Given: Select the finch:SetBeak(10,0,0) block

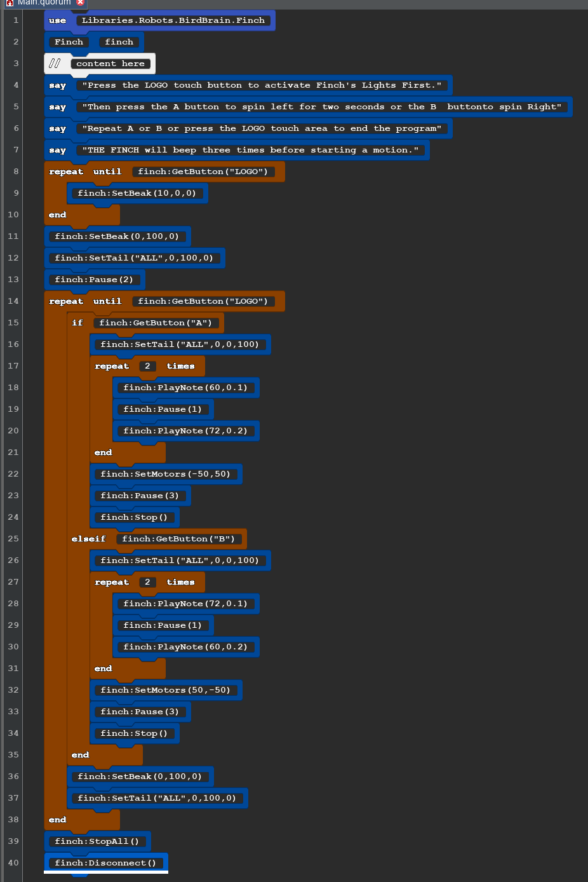Looking at the screenshot, I should [138, 193].
